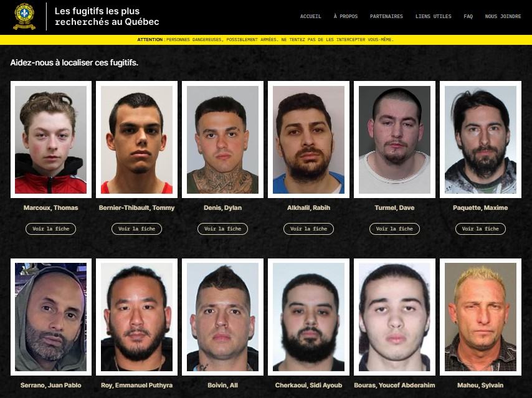Open the FAQ page
532x398 pixels.
click(x=468, y=16)
